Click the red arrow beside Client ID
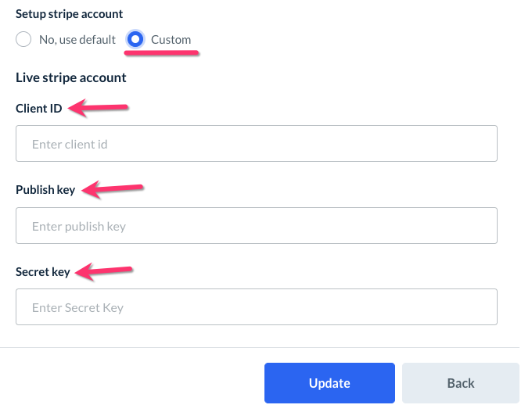Viewport: 532px width, 412px height. (x=97, y=108)
